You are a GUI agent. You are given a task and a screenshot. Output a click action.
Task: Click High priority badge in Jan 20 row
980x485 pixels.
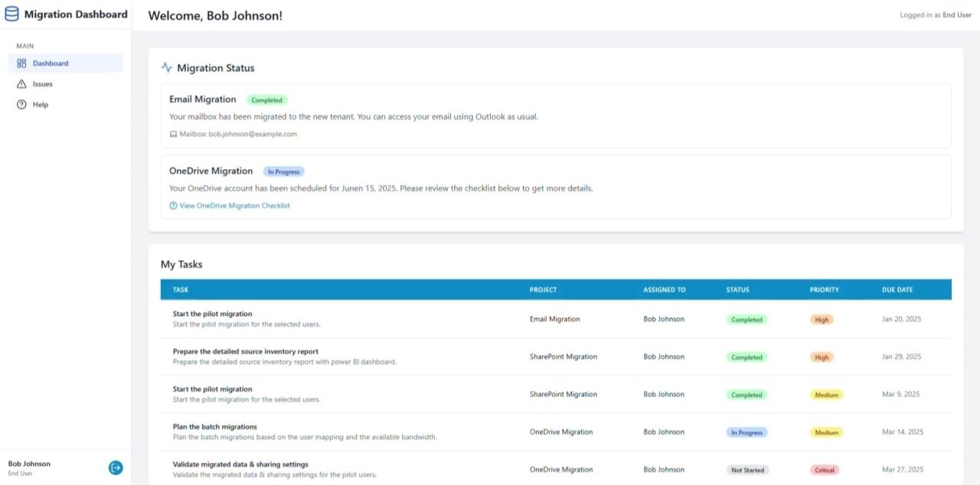[x=822, y=320]
